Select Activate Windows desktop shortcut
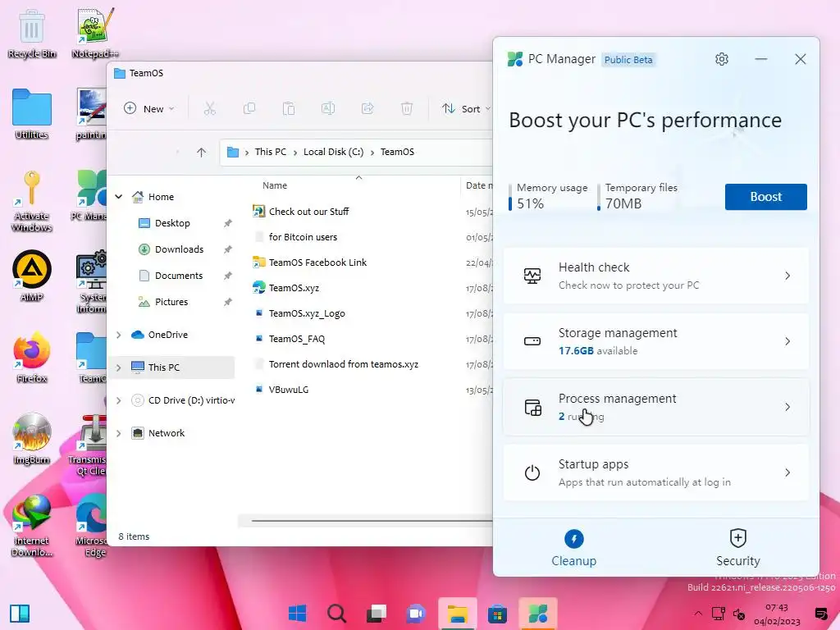Viewport: 840px width, 630px height. [x=32, y=201]
